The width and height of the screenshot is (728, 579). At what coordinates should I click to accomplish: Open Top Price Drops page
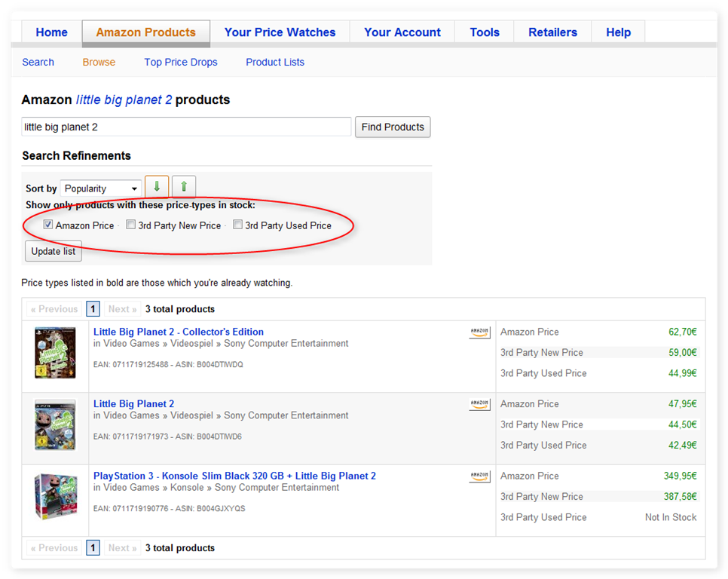pyautogui.click(x=181, y=63)
